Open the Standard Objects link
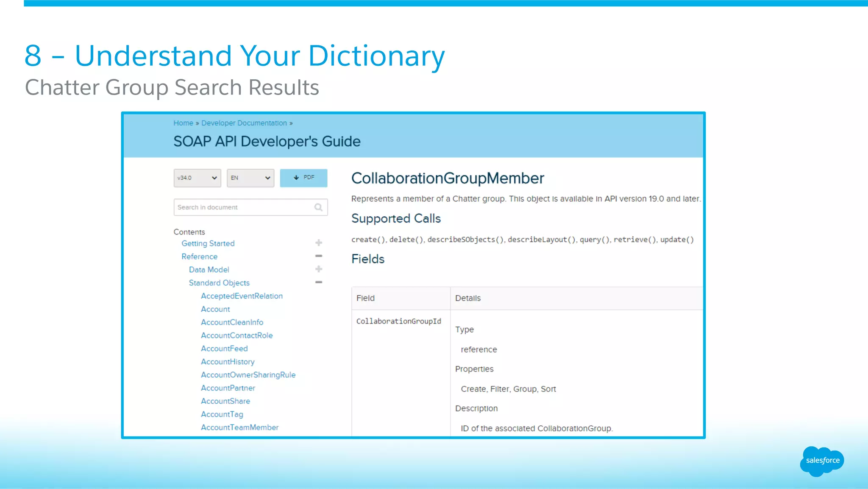The width and height of the screenshot is (868, 489). coord(219,283)
